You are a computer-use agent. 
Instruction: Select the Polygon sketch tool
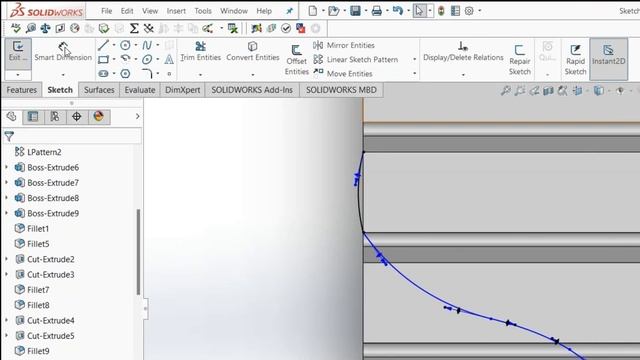click(125, 73)
